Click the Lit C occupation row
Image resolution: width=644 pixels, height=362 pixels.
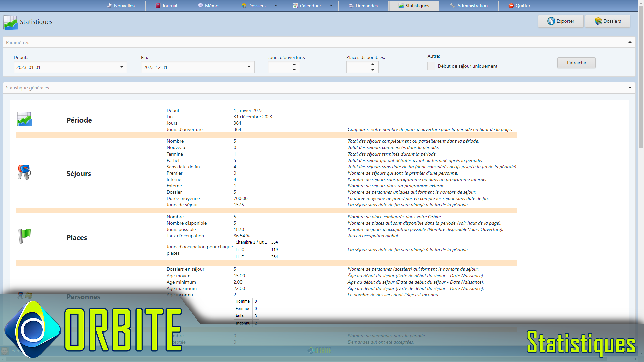[x=257, y=250]
